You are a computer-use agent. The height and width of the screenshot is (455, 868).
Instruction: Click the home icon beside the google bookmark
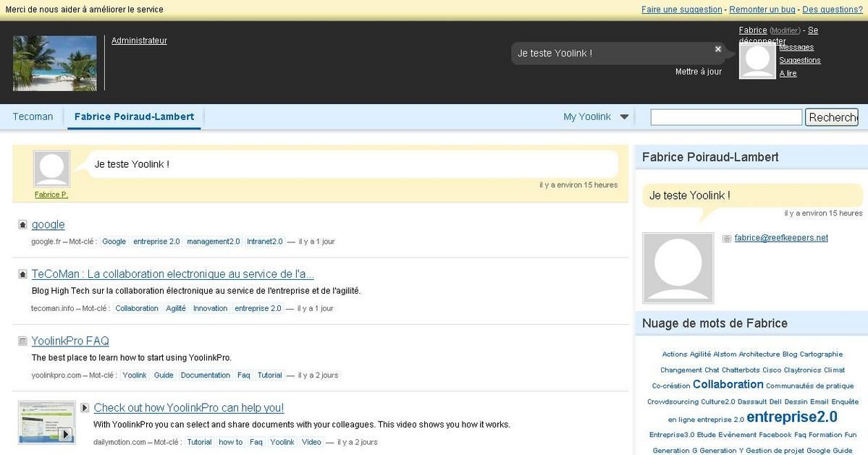click(22, 224)
